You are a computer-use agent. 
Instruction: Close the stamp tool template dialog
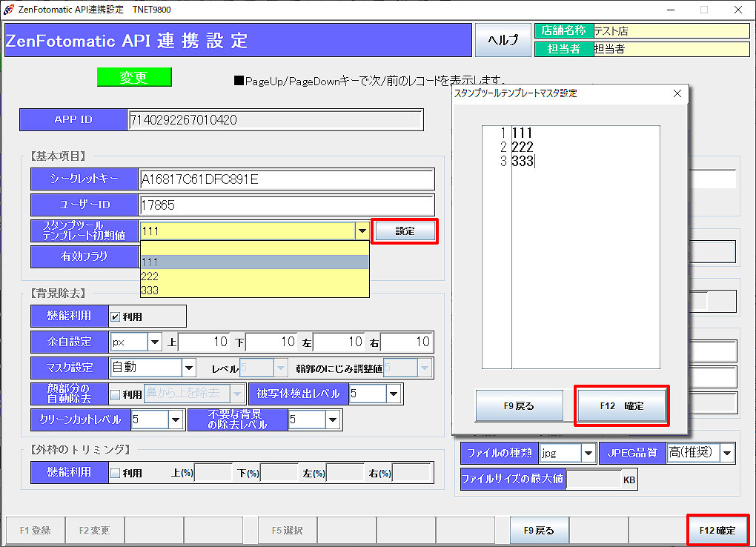click(x=677, y=93)
